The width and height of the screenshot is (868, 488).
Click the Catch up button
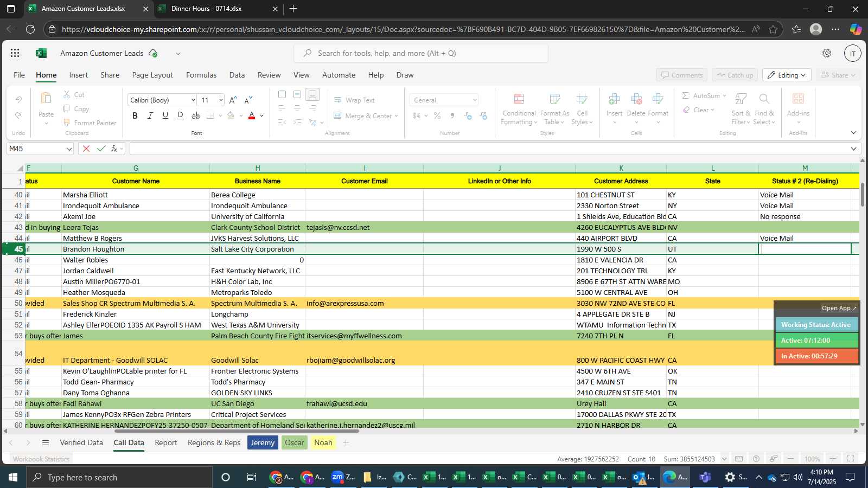click(x=735, y=75)
